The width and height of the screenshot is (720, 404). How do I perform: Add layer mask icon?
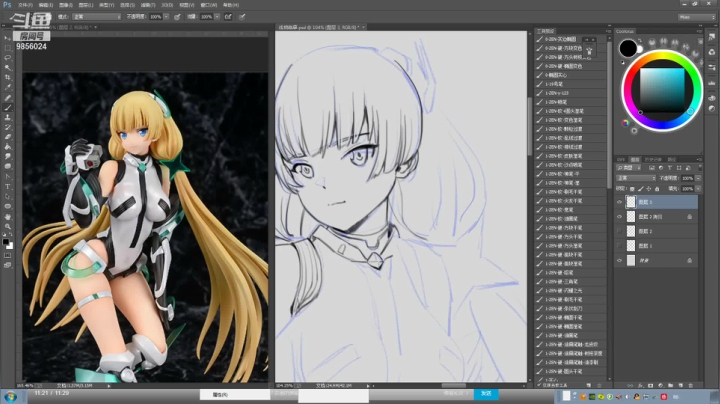coord(650,385)
